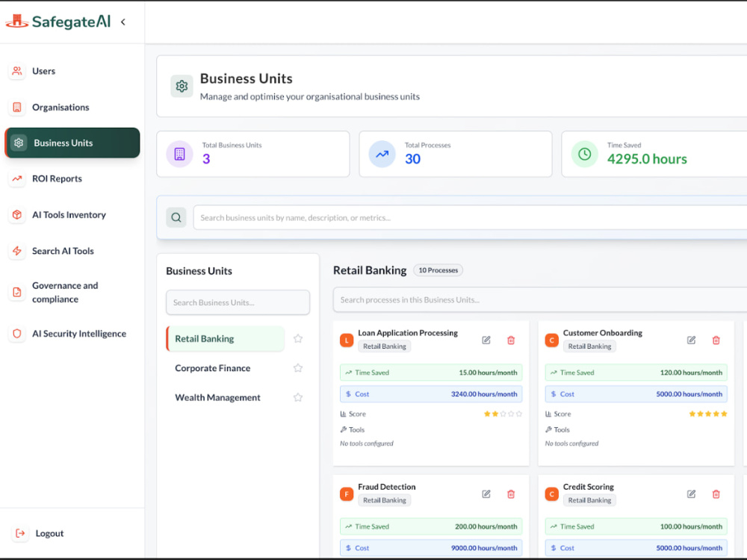Delete the Credit Scoring process
This screenshot has height=560, width=747.
tap(716, 494)
